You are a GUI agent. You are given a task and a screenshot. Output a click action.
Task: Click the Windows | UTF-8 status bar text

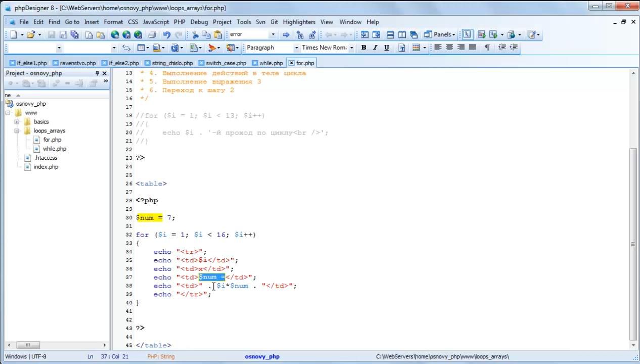pyautogui.click(x=26, y=356)
